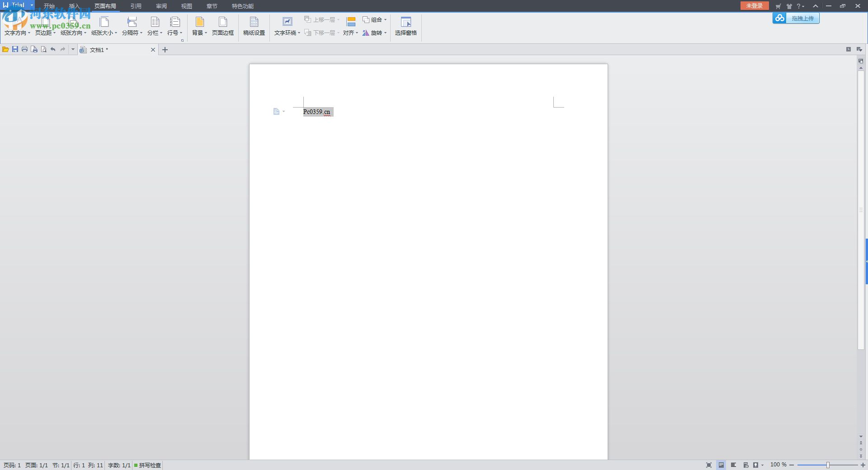Open the help question mark menu
The height and width of the screenshot is (470, 868).
[x=801, y=6]
